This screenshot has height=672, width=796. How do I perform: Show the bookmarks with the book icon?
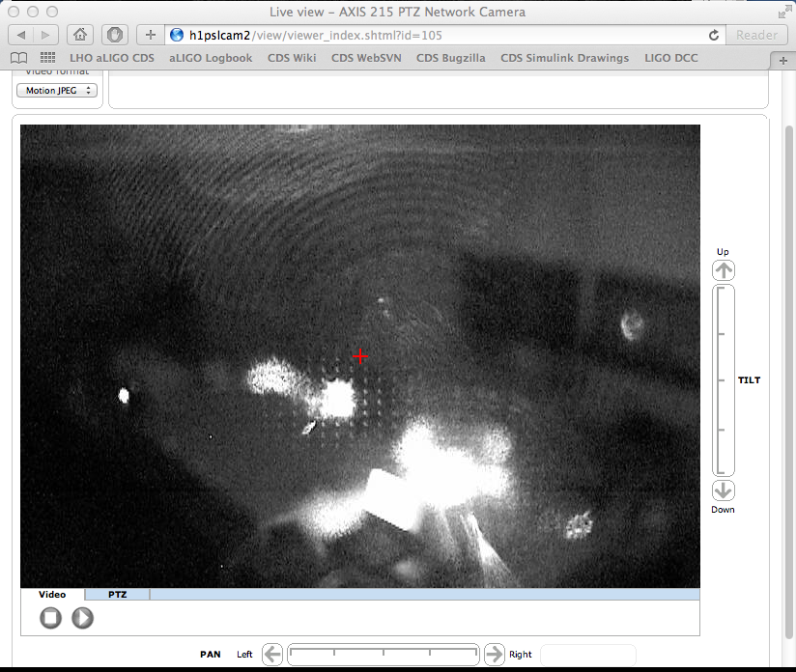(18, 58)
